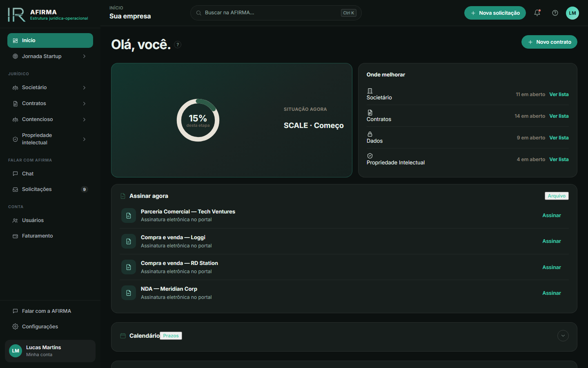This screenshot has height=368, width=588.
Task: Expand the Jornada Startup submenu chevron
Action: click(84, 56)
